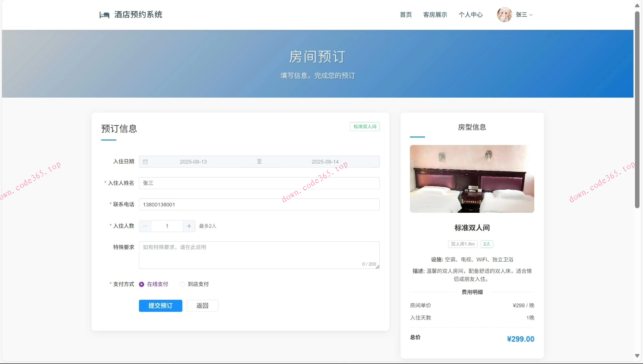Click the 返回 button
The image size is (643, 364).
click(202, 305)
